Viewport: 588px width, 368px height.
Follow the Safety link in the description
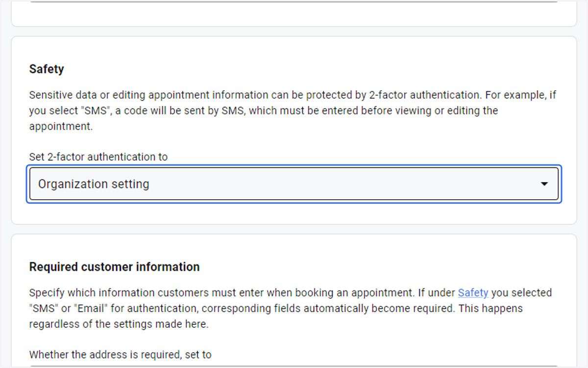point(473,293)
